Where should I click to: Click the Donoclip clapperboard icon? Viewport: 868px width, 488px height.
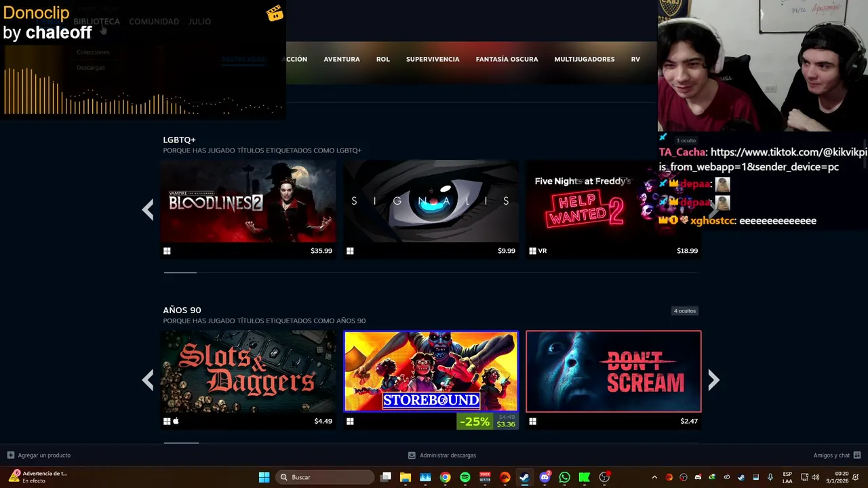coord(275,13)
